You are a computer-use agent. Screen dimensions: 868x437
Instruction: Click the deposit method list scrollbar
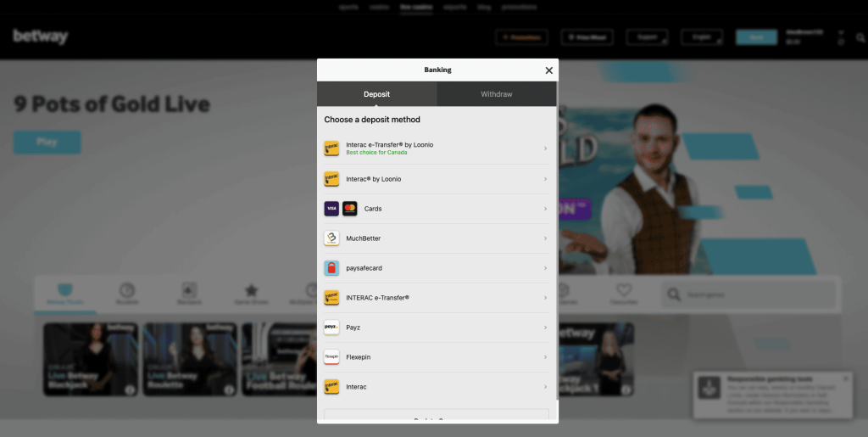(x=556, y=255)
